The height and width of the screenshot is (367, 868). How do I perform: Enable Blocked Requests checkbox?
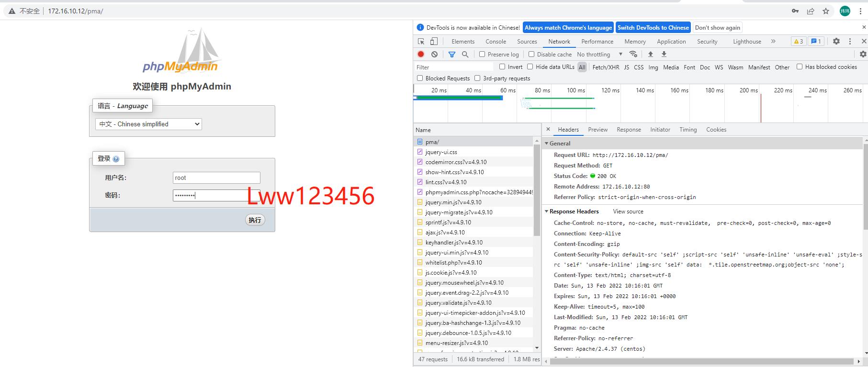pyautogui.click(x=420, y=78)
